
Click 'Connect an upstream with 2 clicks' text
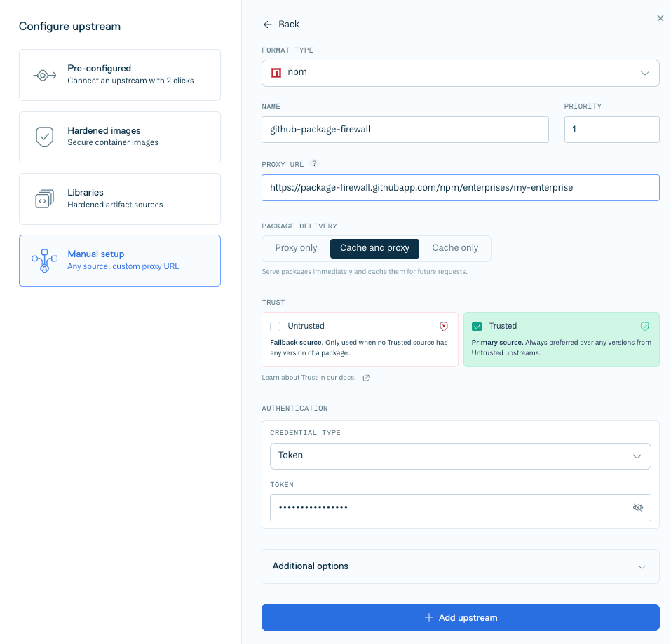[x=130, y=81]
